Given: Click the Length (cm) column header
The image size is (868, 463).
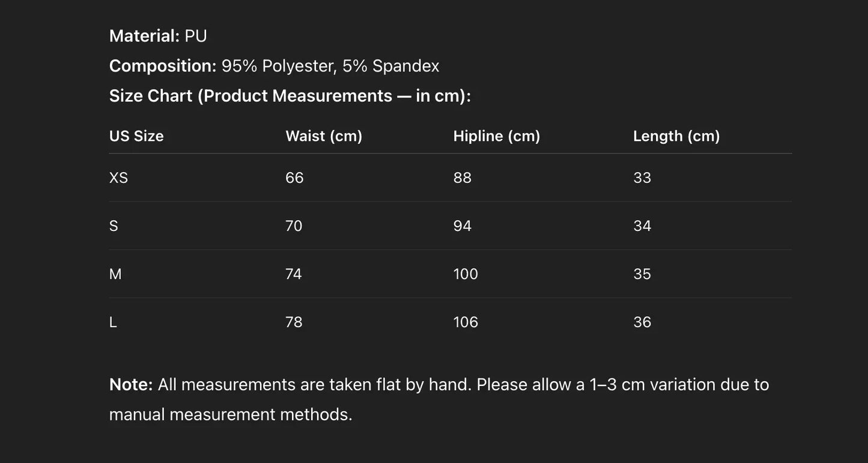Looking at the screenshot, I should [x=676, y=136].
